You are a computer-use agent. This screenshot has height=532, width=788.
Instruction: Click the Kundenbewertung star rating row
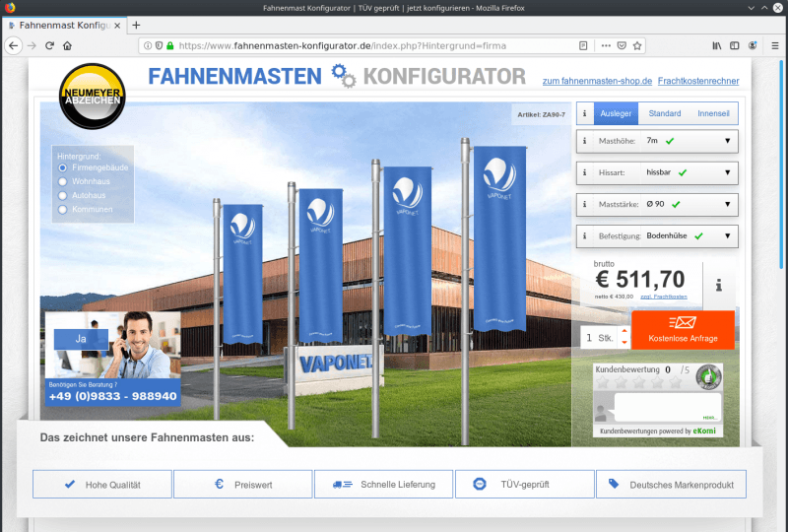coord(639,383)
